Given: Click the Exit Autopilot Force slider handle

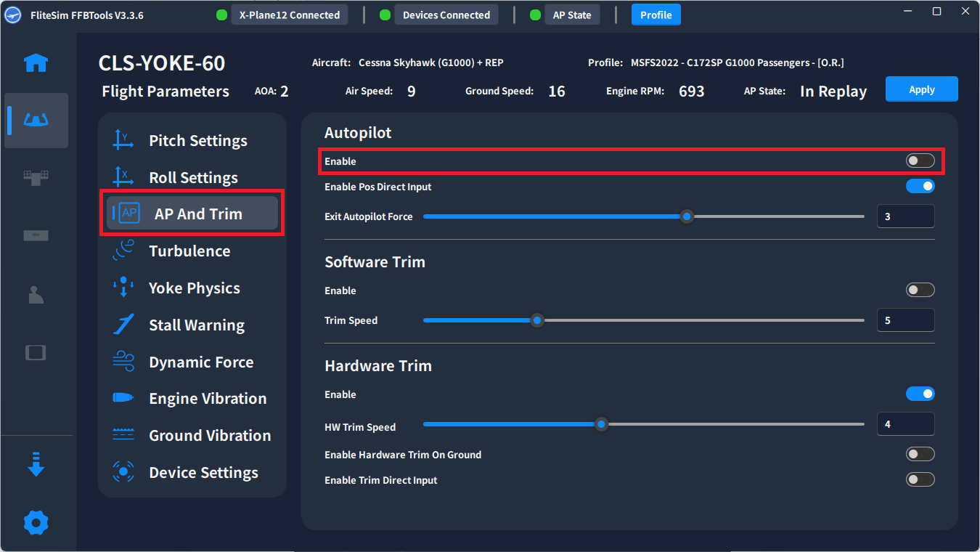Looking at the screenshot, I should (686, 216).
